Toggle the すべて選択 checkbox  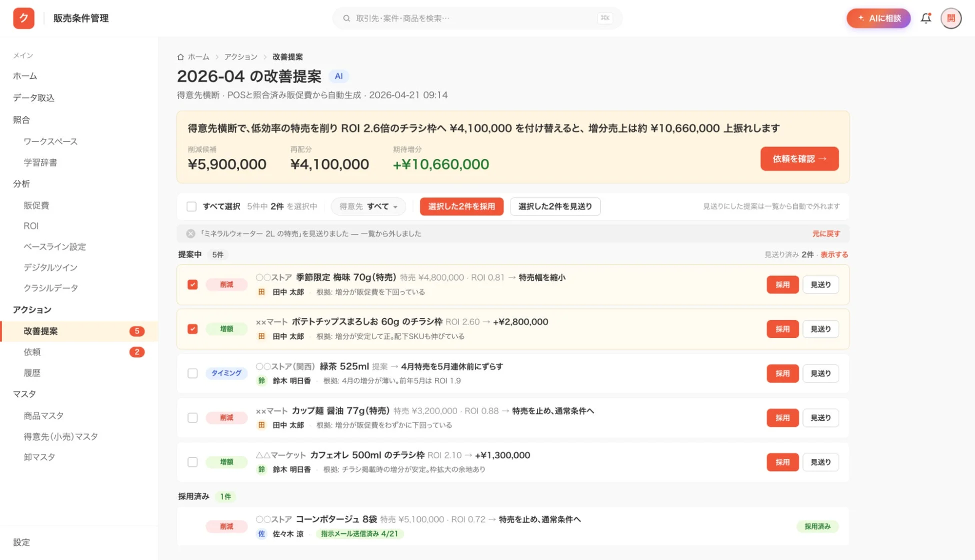[x=191, y=206]
